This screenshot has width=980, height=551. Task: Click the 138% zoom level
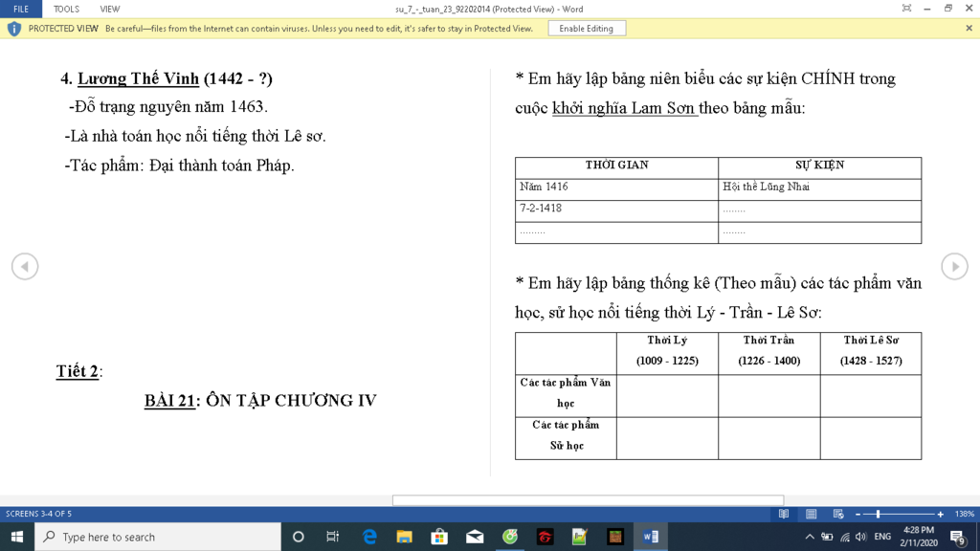pos(965,514)
